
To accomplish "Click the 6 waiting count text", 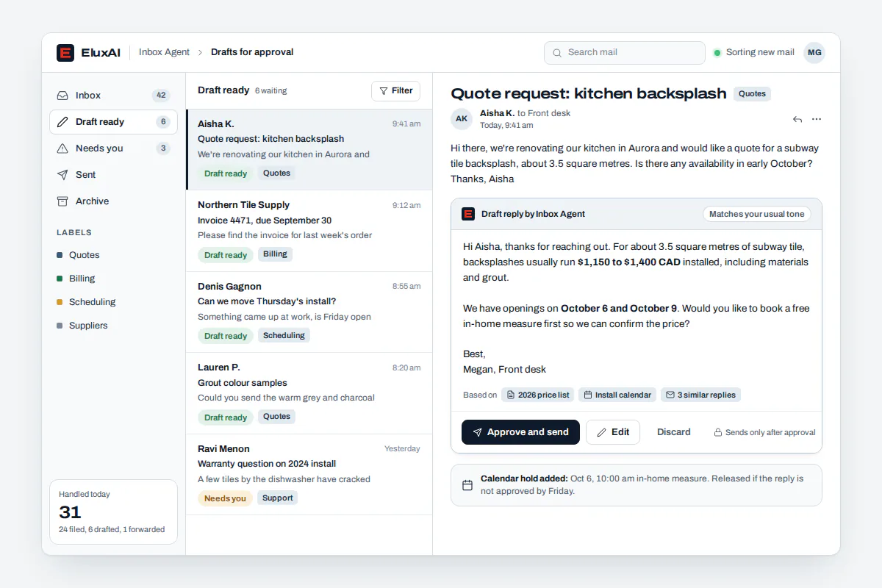I will coord(270,91).
